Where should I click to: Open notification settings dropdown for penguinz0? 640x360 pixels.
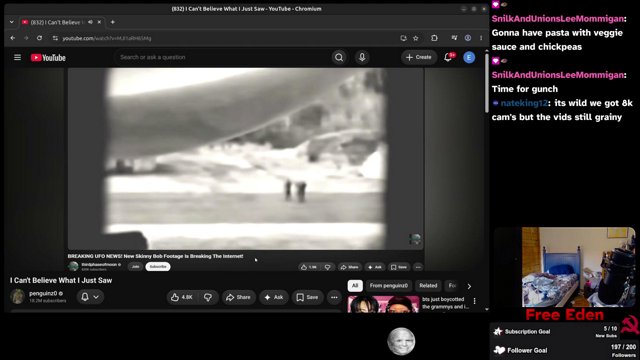[x=90, y=297]
